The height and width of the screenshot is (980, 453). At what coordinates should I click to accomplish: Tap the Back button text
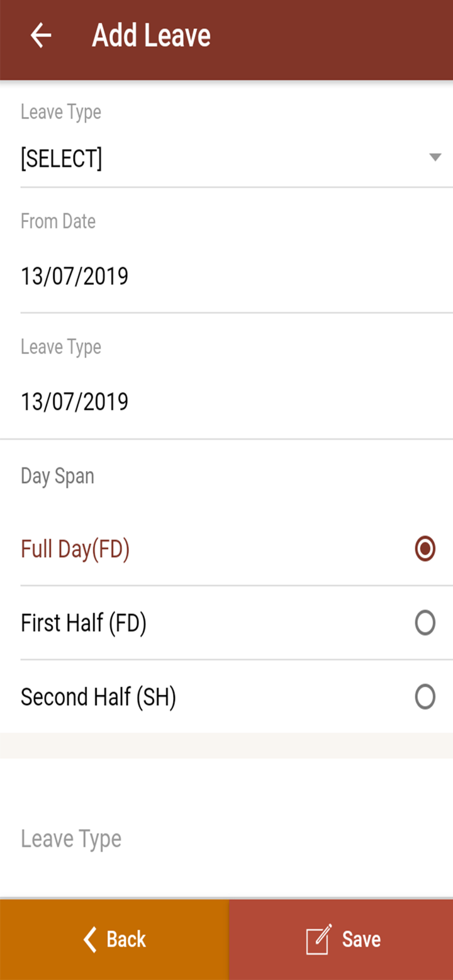126,939
